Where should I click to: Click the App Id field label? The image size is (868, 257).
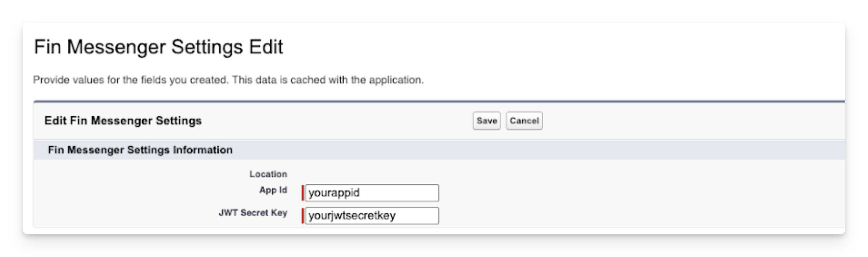point(273,190)
